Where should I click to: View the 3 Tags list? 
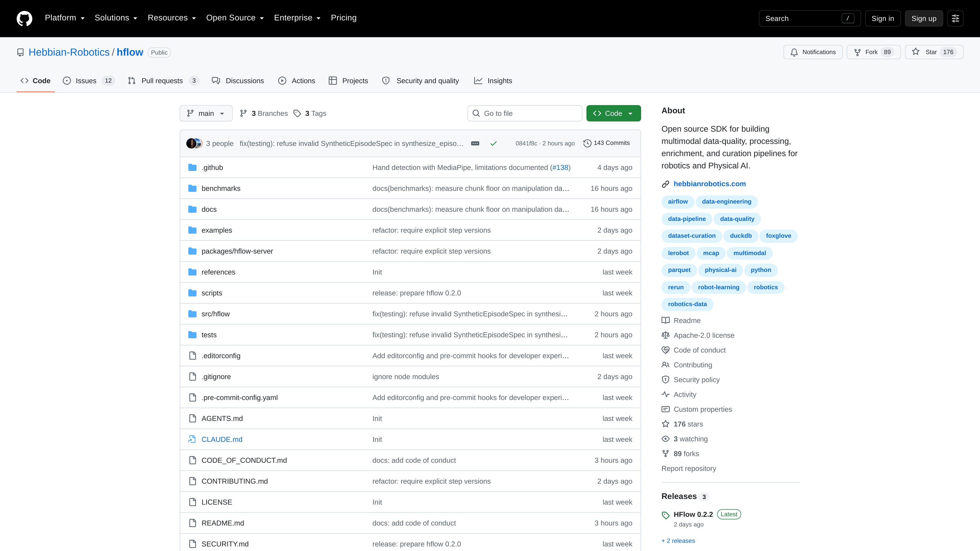tap(310, 113)
